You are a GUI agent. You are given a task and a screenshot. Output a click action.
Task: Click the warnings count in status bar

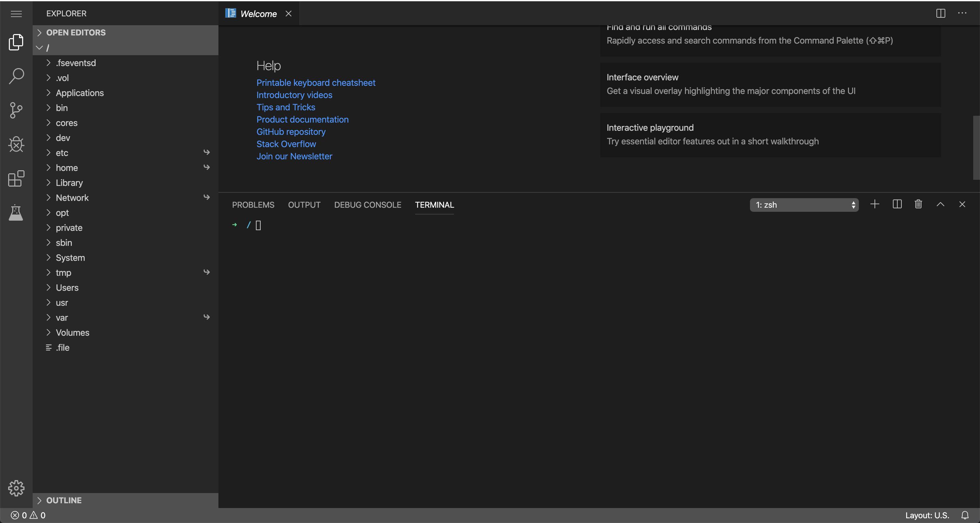(38, 516)
